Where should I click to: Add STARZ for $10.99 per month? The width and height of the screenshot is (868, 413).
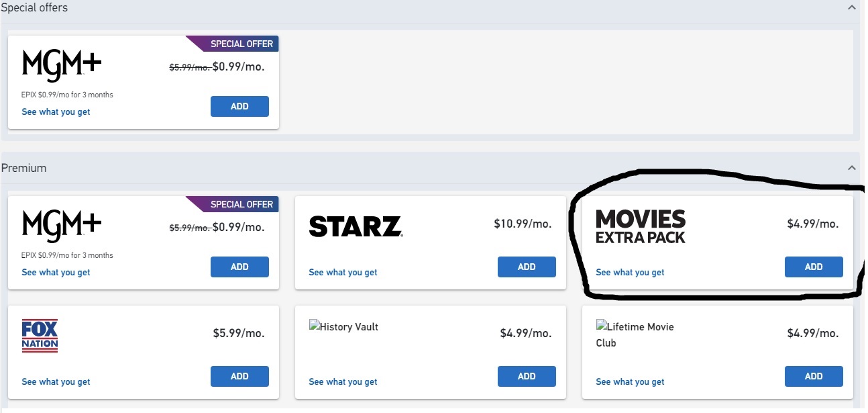click(527, 267)
